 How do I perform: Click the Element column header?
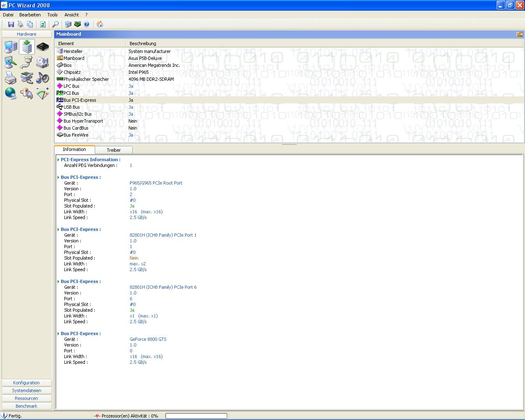click(90, 43)
